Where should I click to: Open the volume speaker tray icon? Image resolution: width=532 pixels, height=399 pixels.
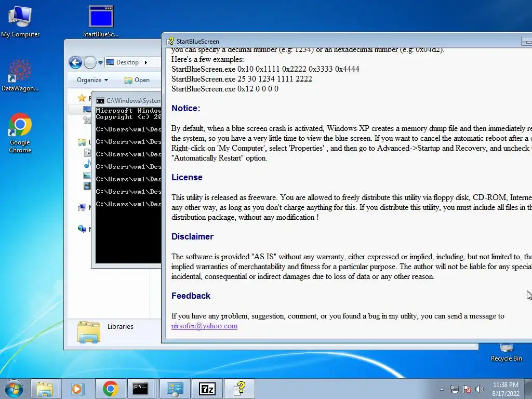point(479,389)
